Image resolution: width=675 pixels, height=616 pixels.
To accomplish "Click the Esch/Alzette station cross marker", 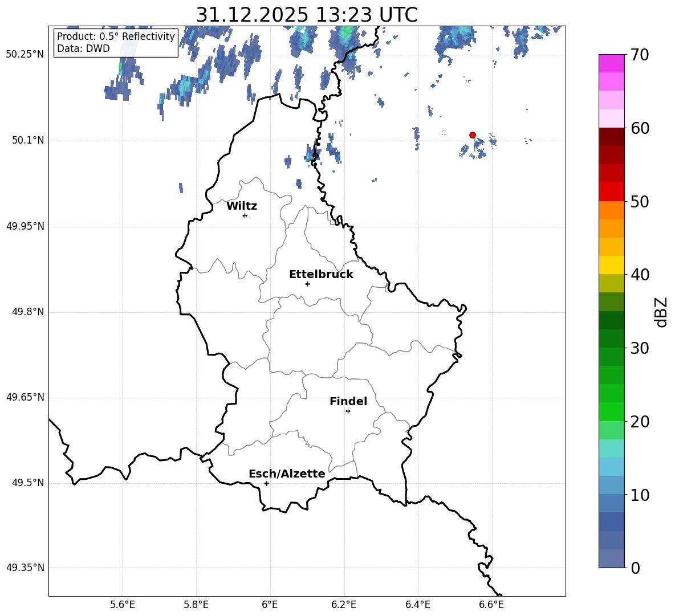I will (x=266, y=483).
